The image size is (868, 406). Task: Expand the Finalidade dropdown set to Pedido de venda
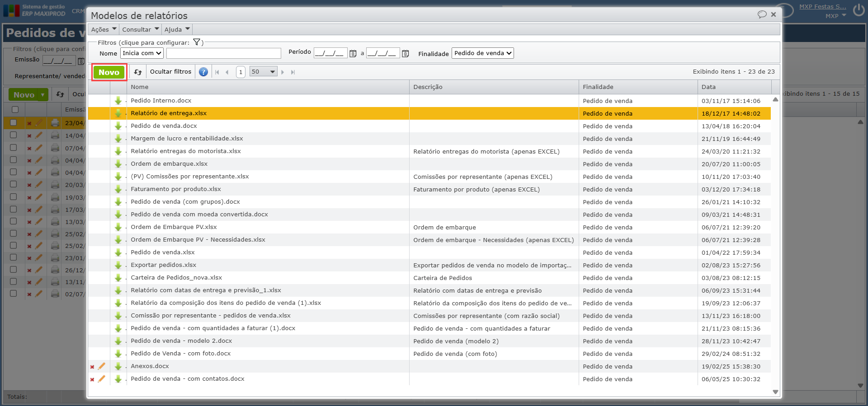[483, 53]
